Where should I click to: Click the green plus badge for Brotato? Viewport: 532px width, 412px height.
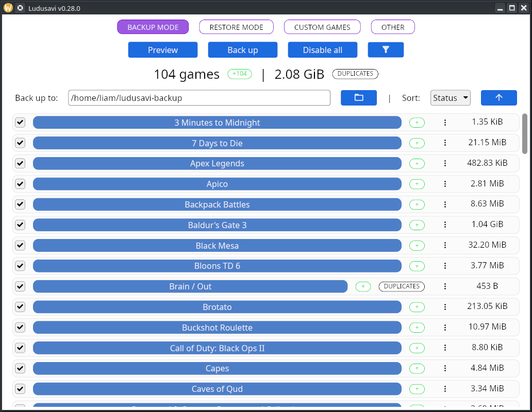point(417,307)
